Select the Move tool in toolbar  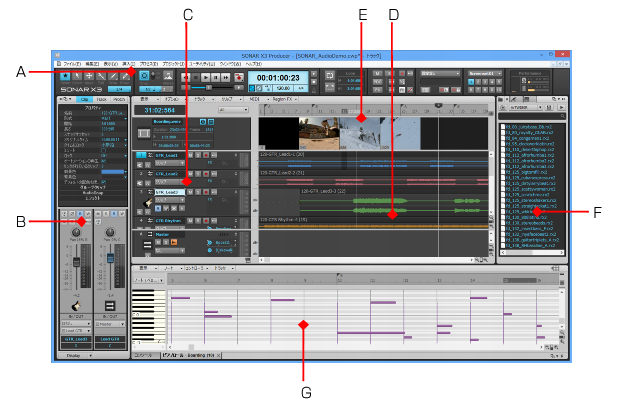pos(89,76)
